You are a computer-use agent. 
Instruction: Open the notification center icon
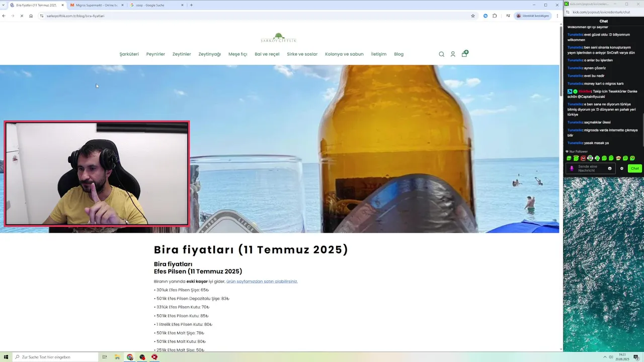pos(636,357)
